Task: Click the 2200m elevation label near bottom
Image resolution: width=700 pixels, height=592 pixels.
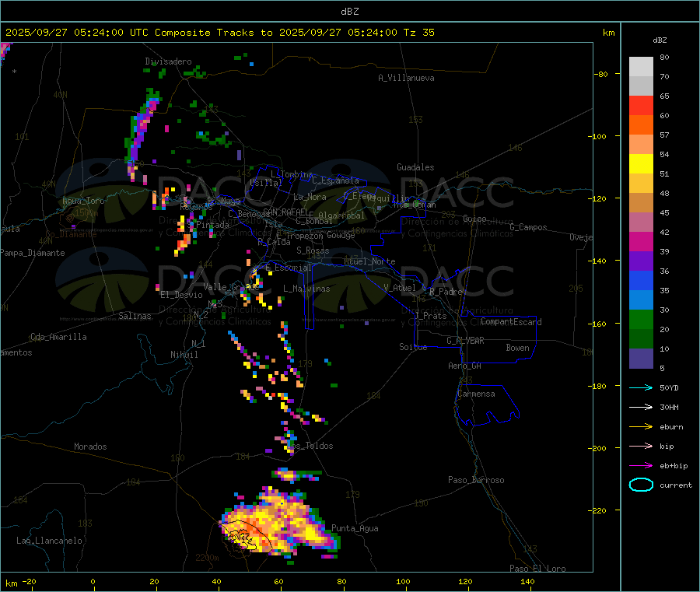Action: point(207,558)
